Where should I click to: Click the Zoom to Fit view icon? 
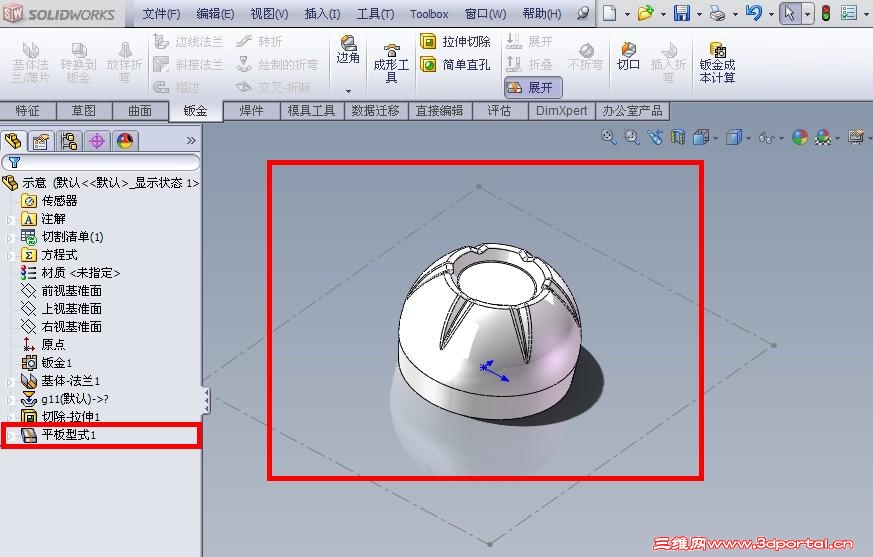point(609,136)
